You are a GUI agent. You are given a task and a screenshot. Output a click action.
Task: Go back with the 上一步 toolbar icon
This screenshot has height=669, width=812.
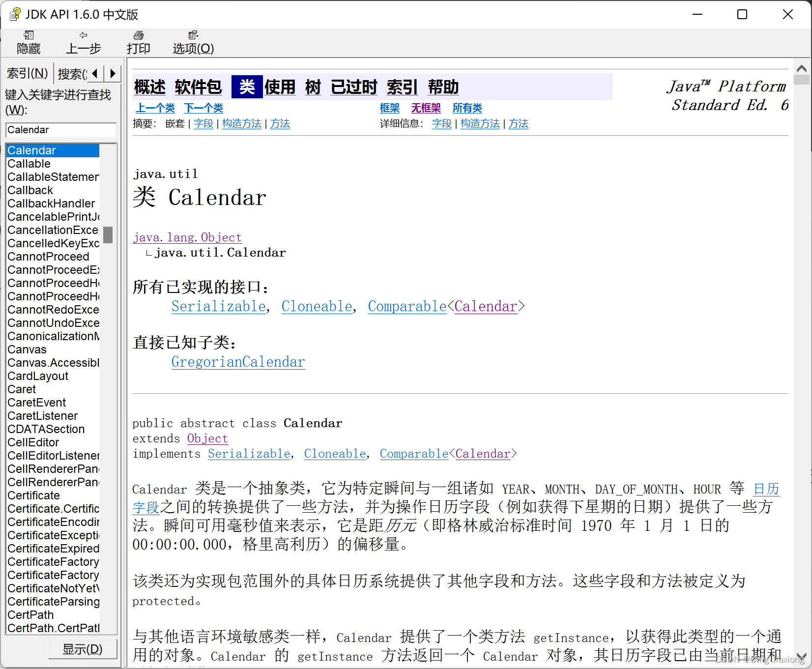click(x=84, y=42)
